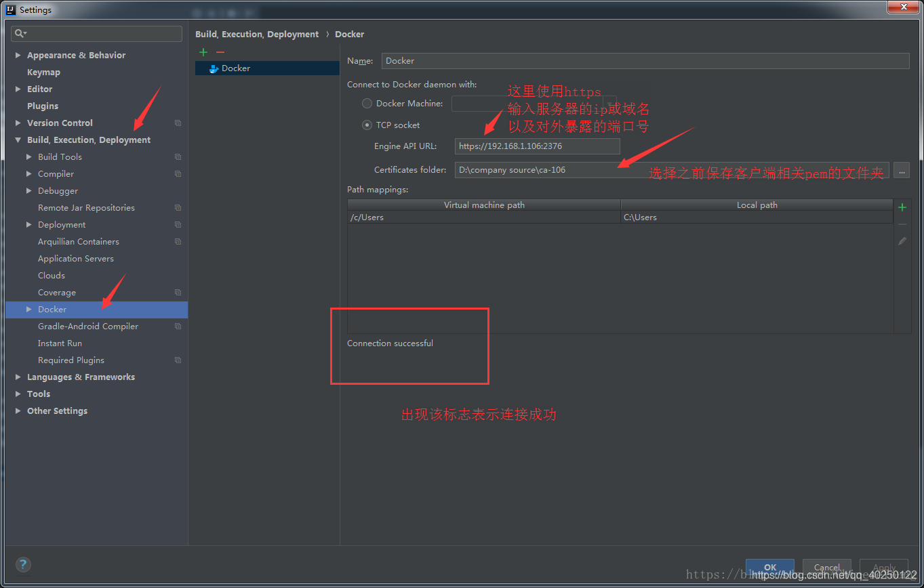Click project-level icon next to Required Plugins
924x588 pixels.
pos(178,360)
